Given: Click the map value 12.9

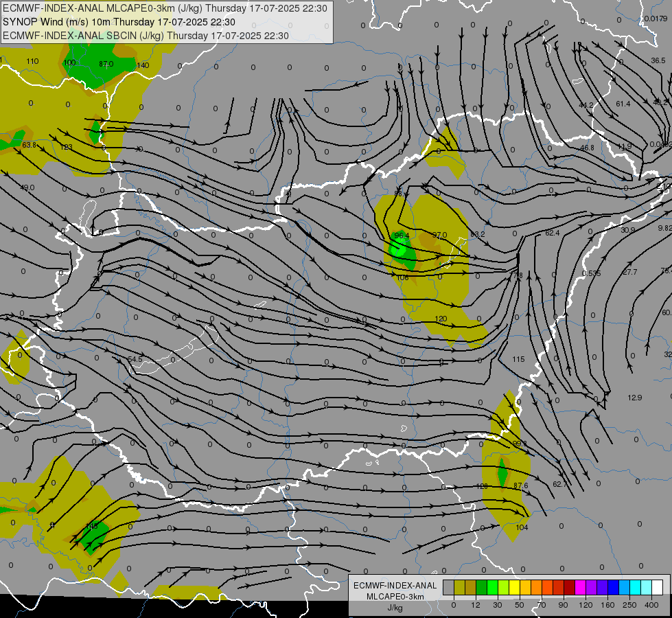Looking at the screenshot, I should 635,398.
